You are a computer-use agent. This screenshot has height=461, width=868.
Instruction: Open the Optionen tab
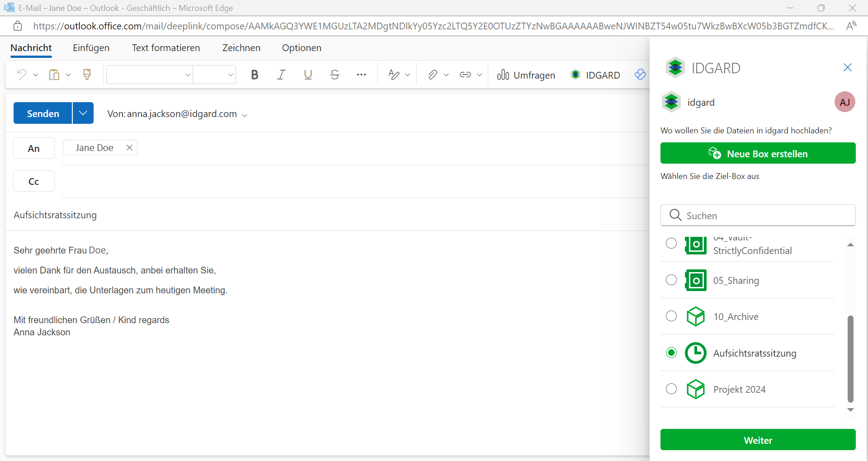coord(302,48)
